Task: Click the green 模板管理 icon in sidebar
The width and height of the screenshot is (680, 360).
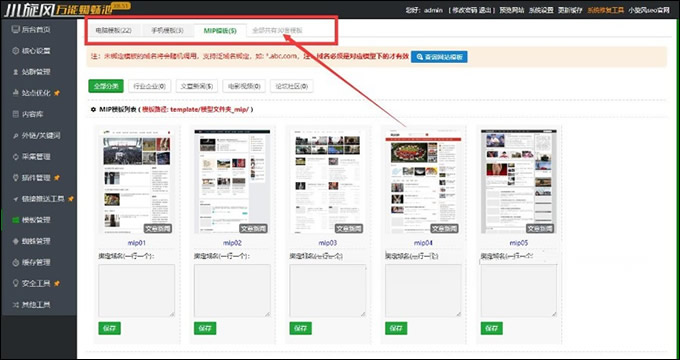Action: [16, 220]
